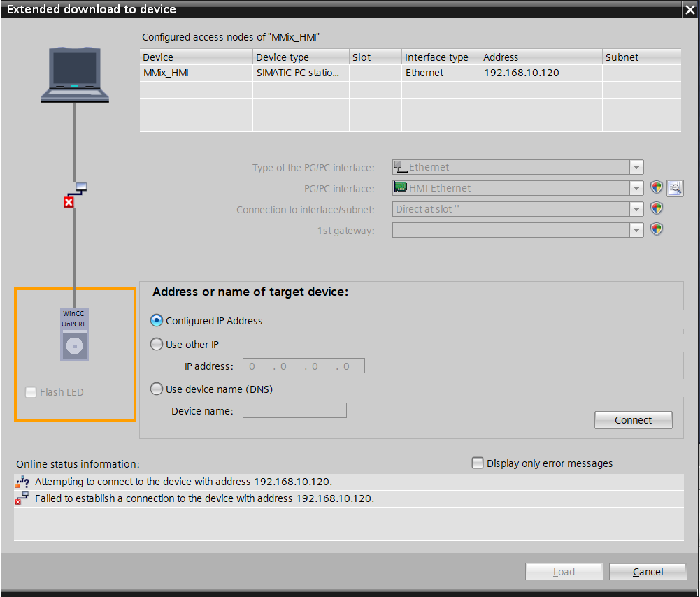This screenshot has height=597, width=700.
Task: Click shield icon beside 1st gateway
Action: click(656, 229)
